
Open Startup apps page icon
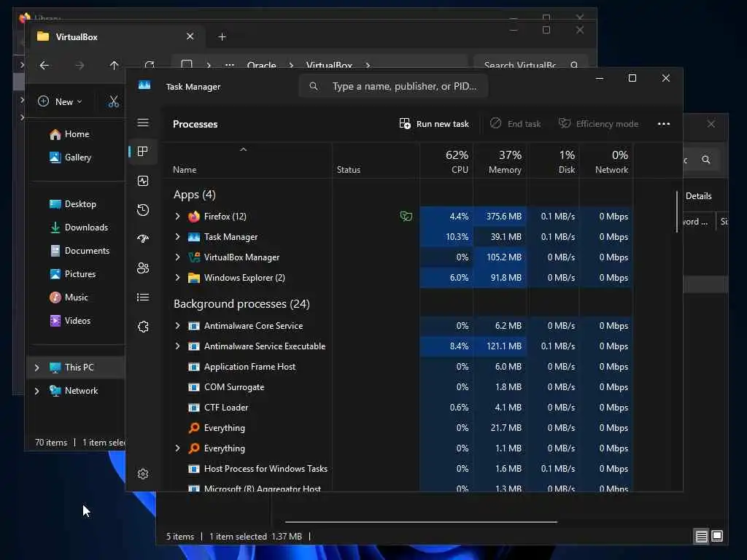[143, 239]
